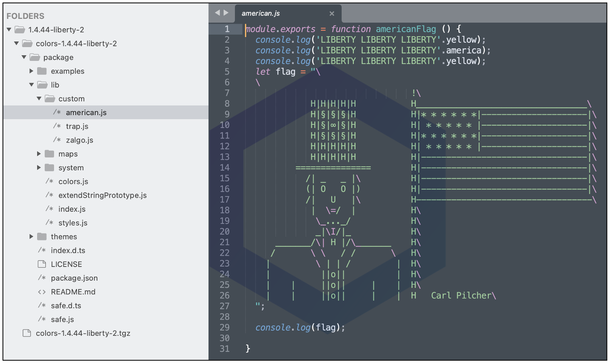Click the custom folder icon
The width and height of the screenshot is (611, 364).
[50, 99]
